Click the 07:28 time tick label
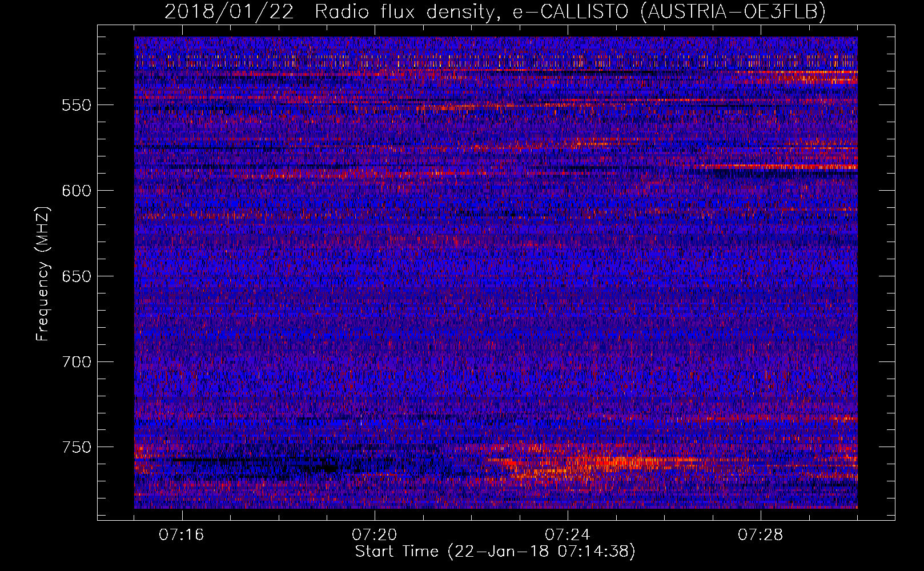 click(x=761, y=535)
